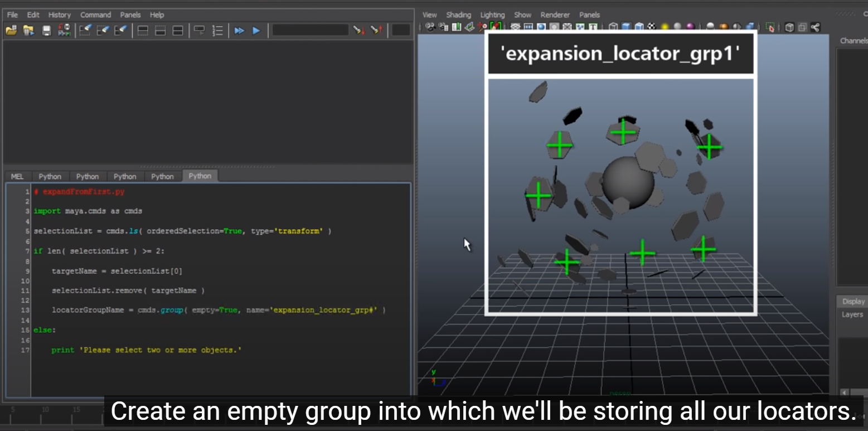Click the print 'Please select two or more objects.' line
This screenshot has height=431, width=868.
[147, 350]
